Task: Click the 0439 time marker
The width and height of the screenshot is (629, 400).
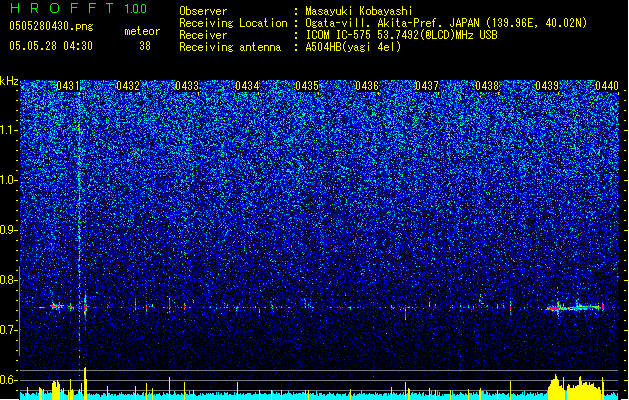Action: 547,86
